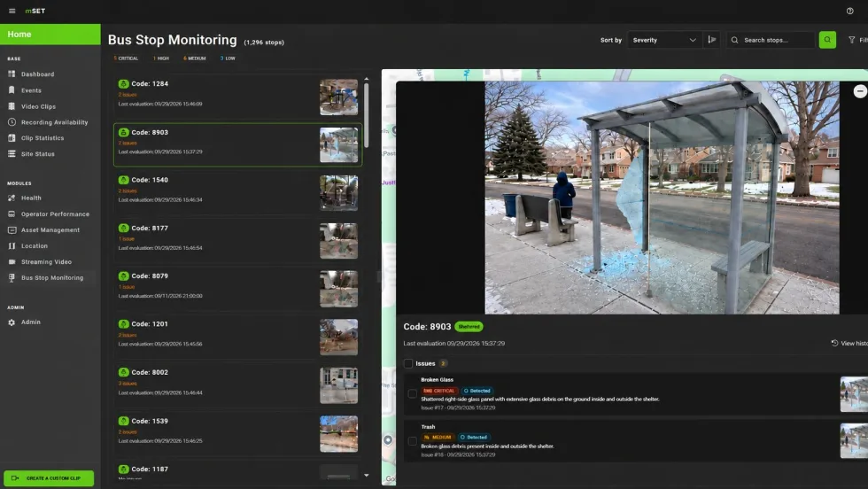Open thumbnail of stop Code: 8002
The width and height of the screenshot is (868, 489).
(338, 385)
